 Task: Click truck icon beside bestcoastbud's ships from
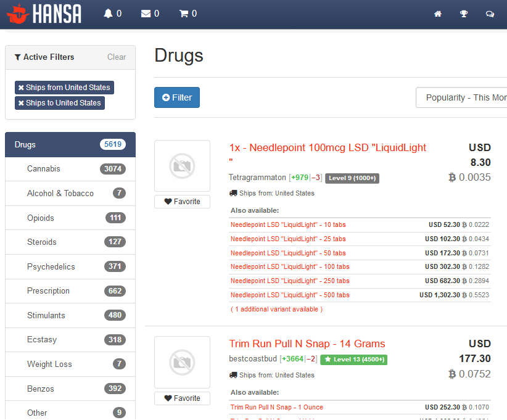point(233,375)
